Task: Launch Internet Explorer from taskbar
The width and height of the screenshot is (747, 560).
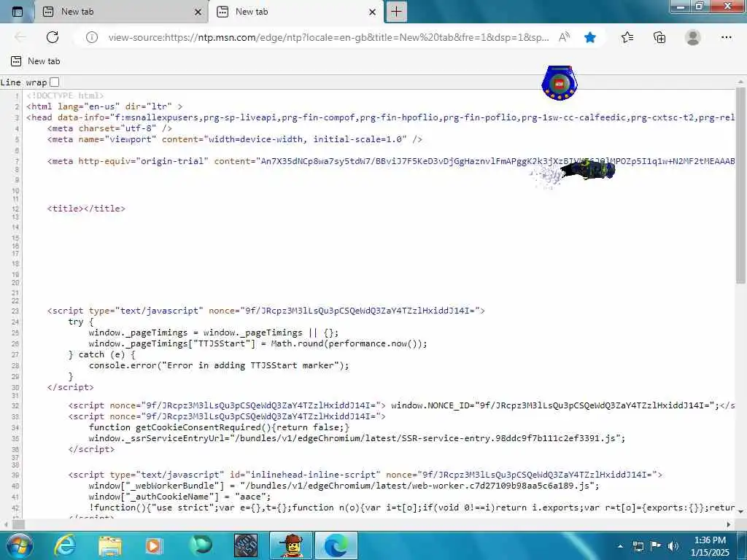Action: click(x=65, y=545)
